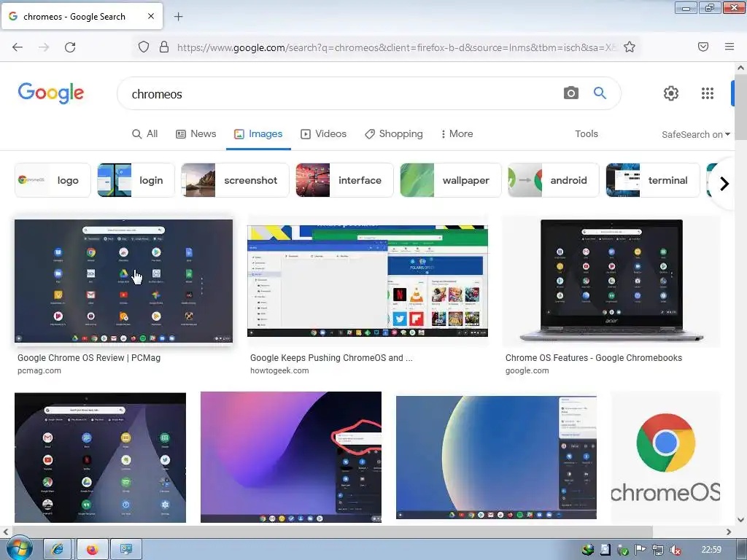Open the chromeOS logo image result
The image size is (747, 560).
[665, 457]
